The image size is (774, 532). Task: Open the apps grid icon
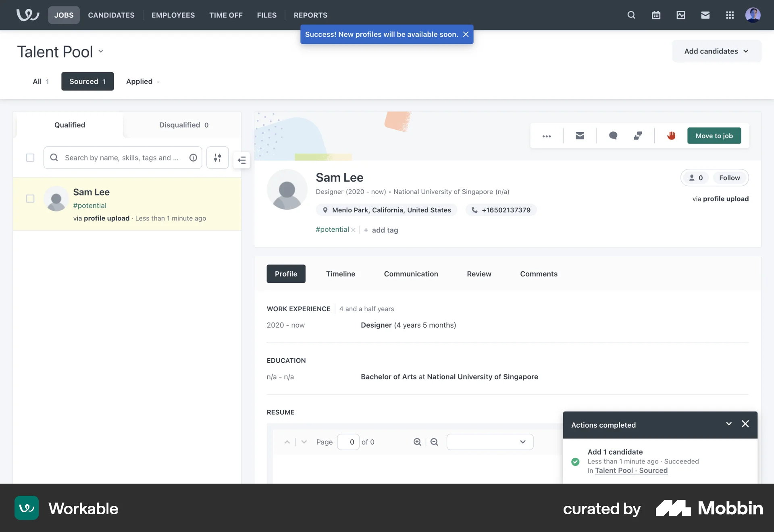pyautogui.click(x=730, y=15)
